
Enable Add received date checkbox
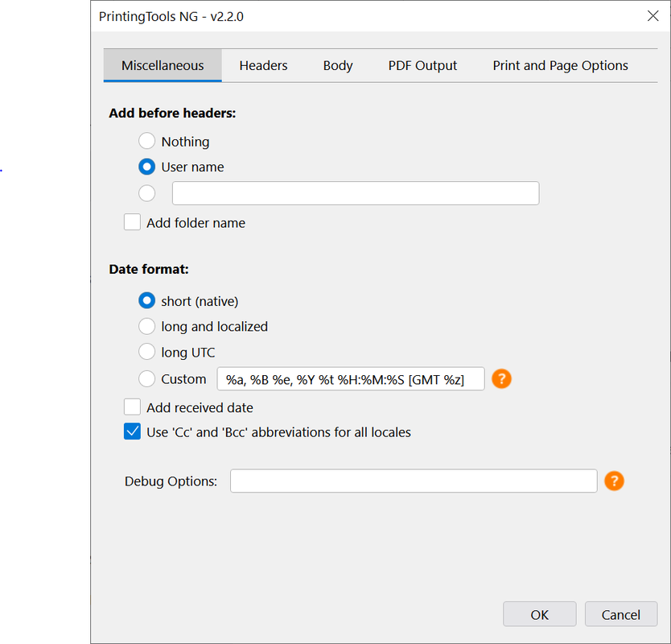click(132, 407)
